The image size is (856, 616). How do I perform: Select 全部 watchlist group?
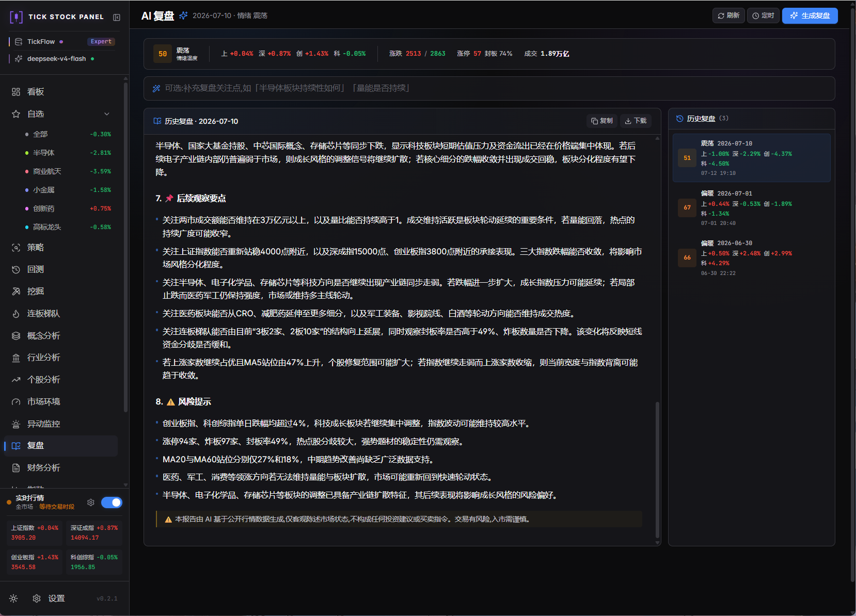[68, 134]
